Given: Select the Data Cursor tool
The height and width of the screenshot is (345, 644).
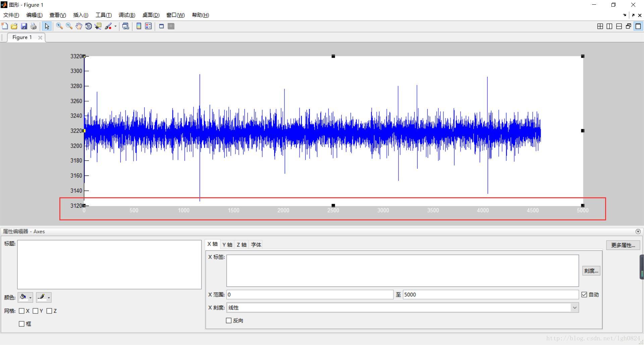Looking at the screenshot, I should tap(98, 26).
